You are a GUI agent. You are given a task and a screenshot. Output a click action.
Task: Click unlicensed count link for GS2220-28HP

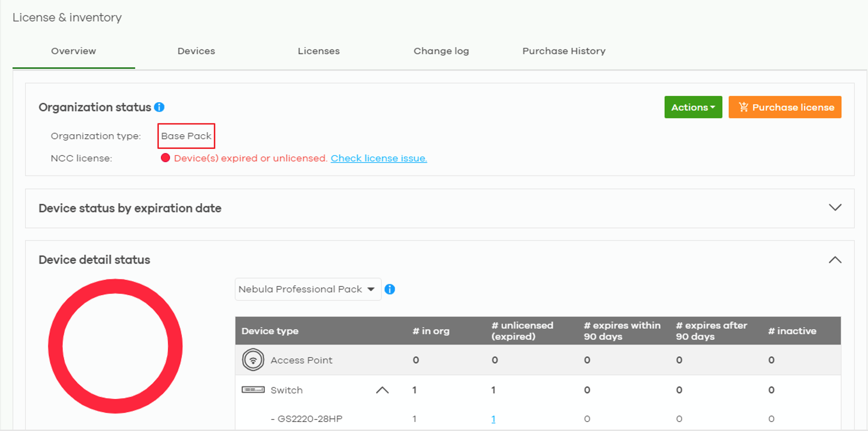point(493,419)
